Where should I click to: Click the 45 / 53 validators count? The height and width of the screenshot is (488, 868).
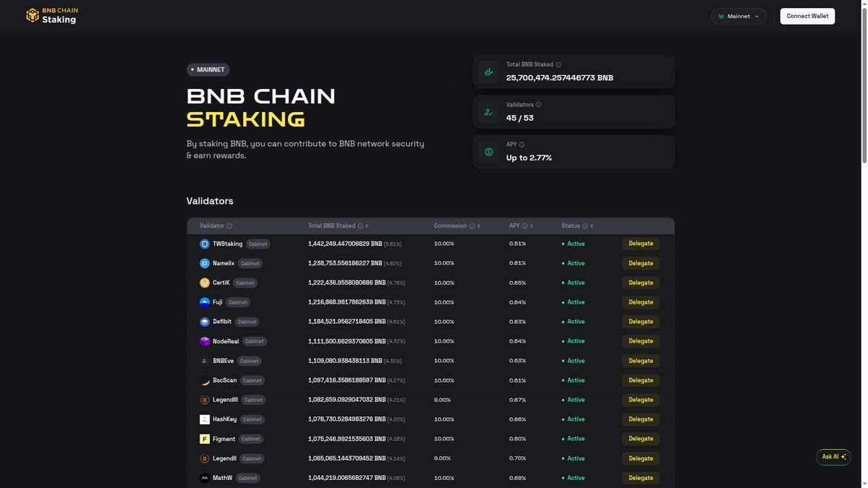pos(520,118)
